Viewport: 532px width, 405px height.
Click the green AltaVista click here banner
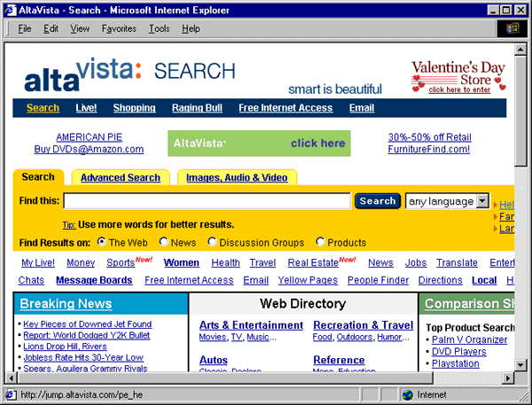[259, 143]
